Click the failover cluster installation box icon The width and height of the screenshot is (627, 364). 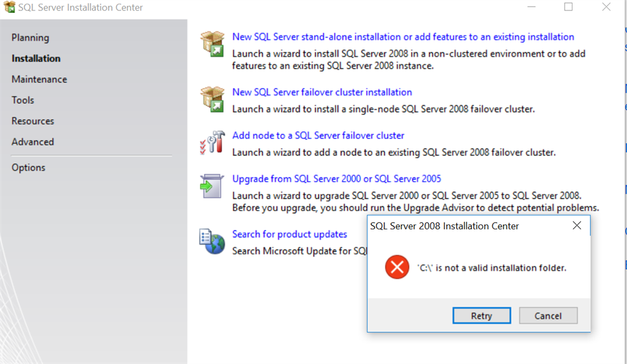click(x=212, y=99)
